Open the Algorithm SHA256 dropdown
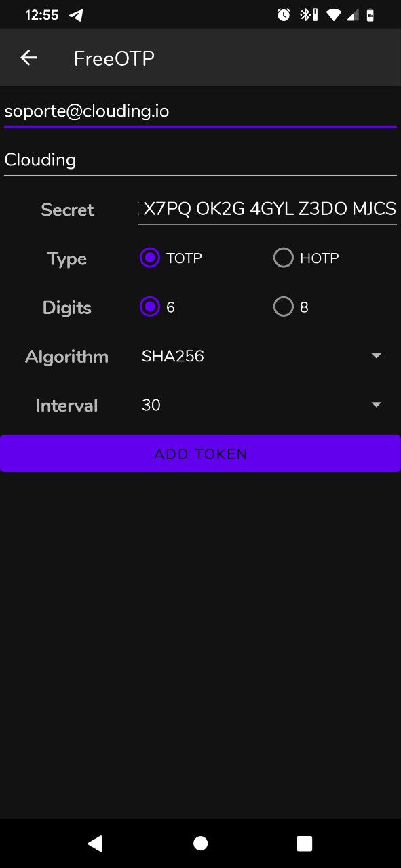Image resolution: width=401 pixels, height=868 pixels. coord(261,356)
